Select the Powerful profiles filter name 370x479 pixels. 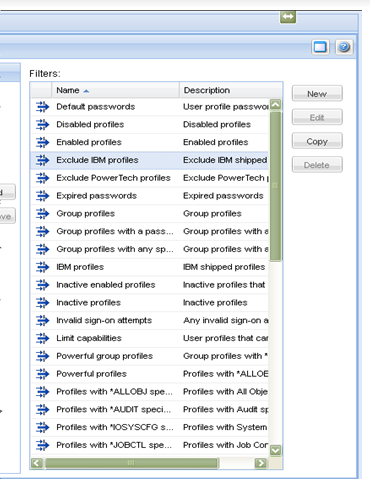coord(91,374)
